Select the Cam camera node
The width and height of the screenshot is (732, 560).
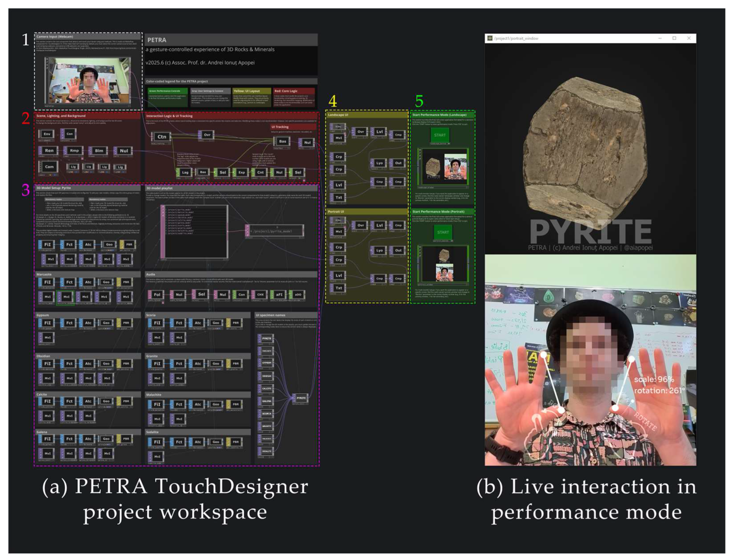[x=49, y=167]
